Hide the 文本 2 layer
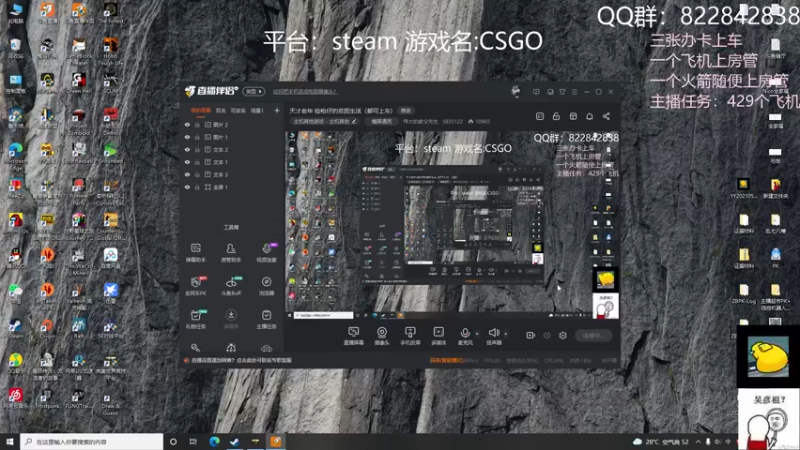800x450 pixels. pos(187,149)
